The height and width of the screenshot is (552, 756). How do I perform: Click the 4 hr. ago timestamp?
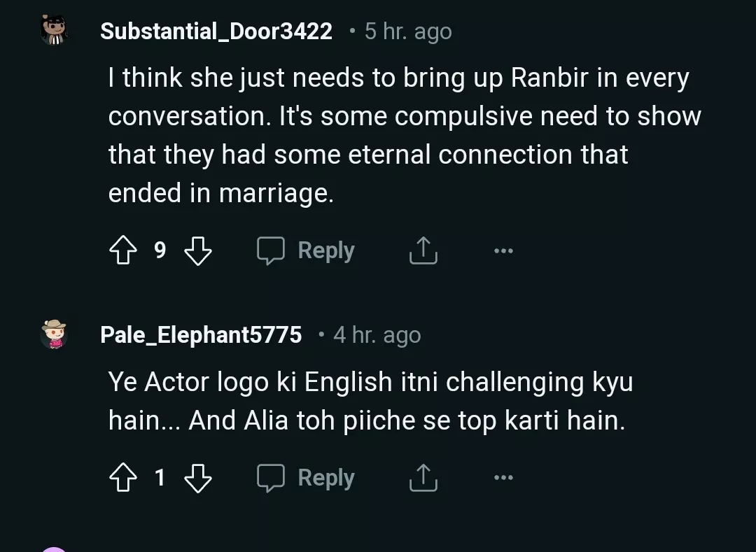[x=377, y=335]
